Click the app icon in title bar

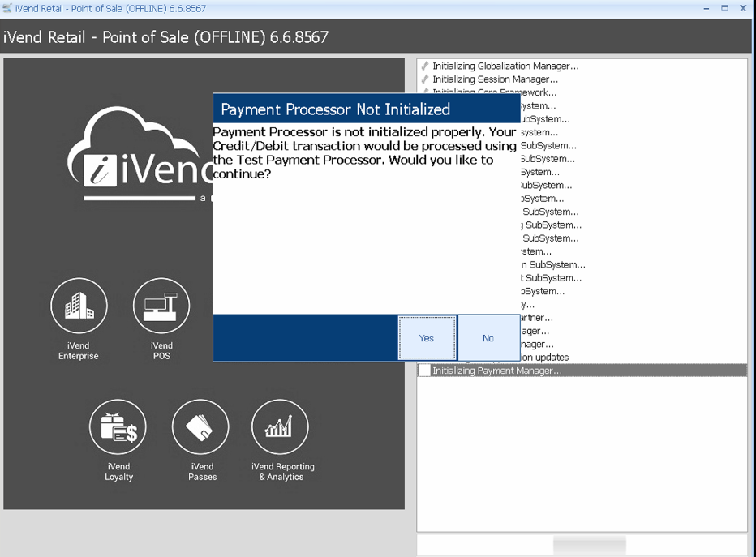[6, 8]
